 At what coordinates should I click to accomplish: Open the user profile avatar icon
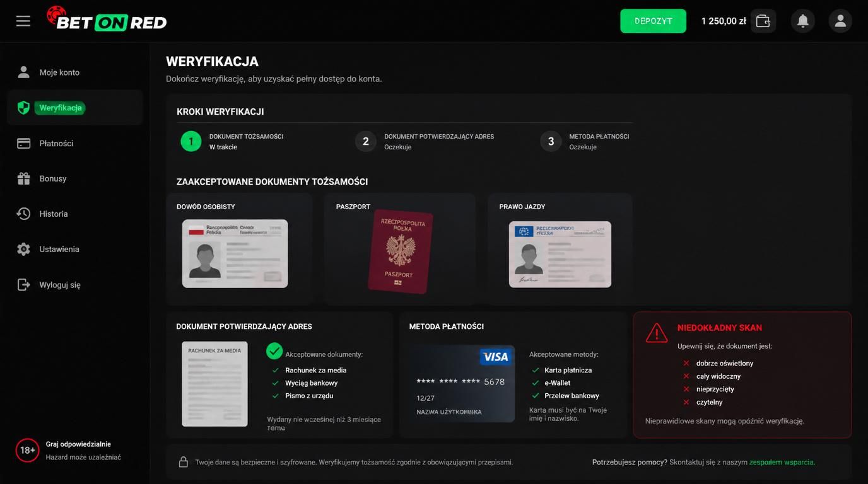pos(840,21)
